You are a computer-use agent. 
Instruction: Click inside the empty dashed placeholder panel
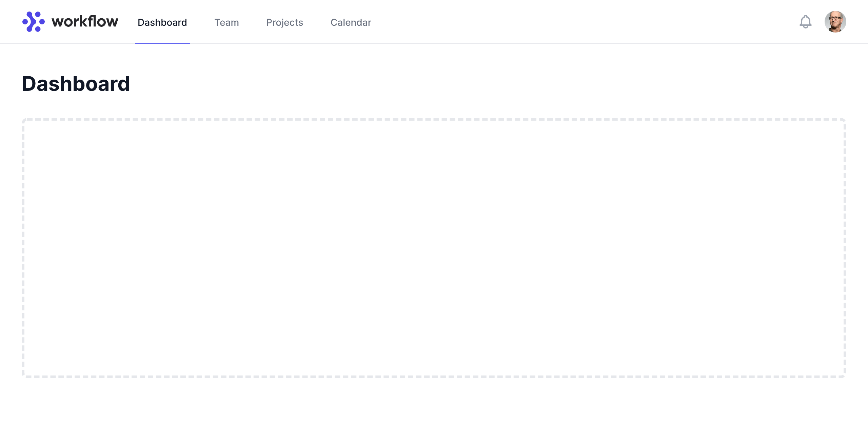coord(434,248)
